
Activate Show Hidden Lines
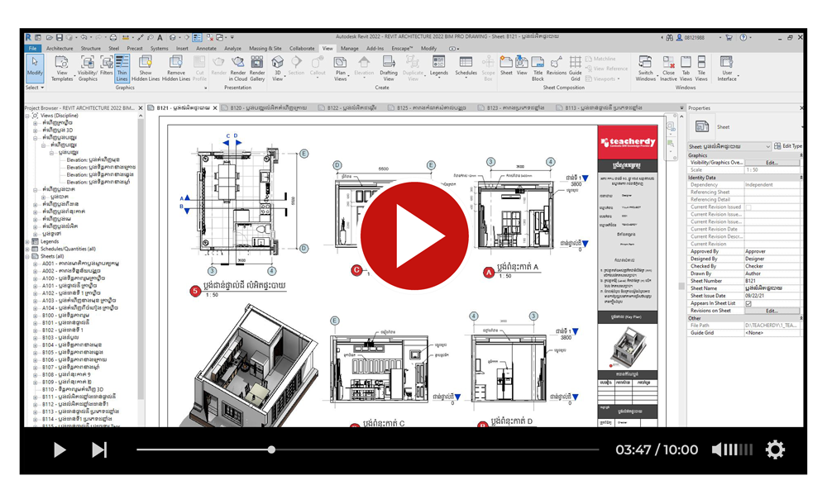(146, 69)
